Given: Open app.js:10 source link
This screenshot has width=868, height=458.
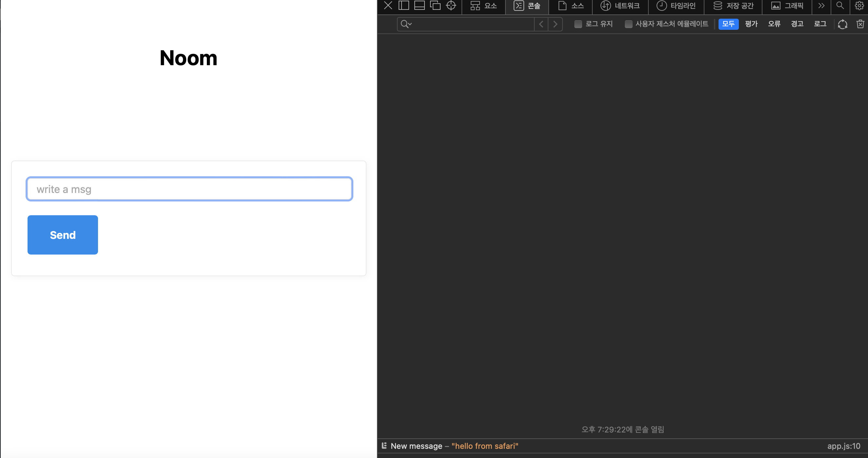Looking at the screenshot, I should click(843, 446).
